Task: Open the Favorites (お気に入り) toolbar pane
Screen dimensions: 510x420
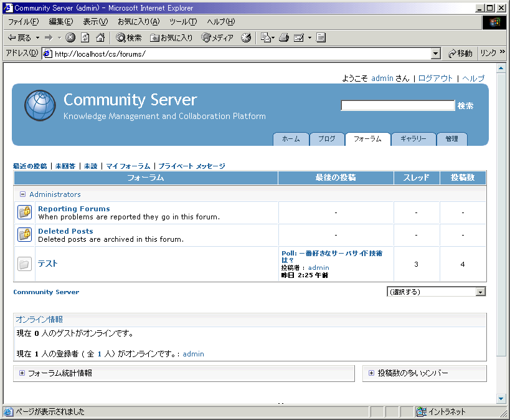Action: click(x=171, y=38)
